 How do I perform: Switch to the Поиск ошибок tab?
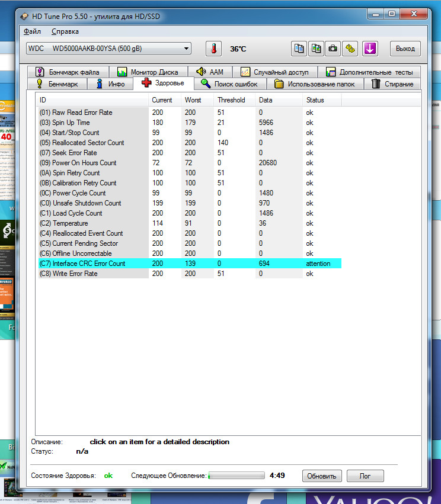coord(231,84)
